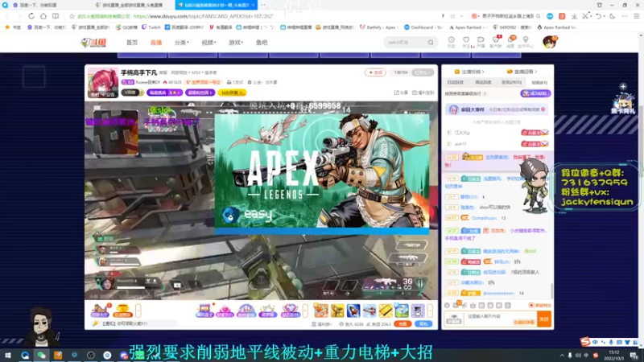Expand the task icons with the left up arrow
This screenshot has width=644, height=362.
138,311
